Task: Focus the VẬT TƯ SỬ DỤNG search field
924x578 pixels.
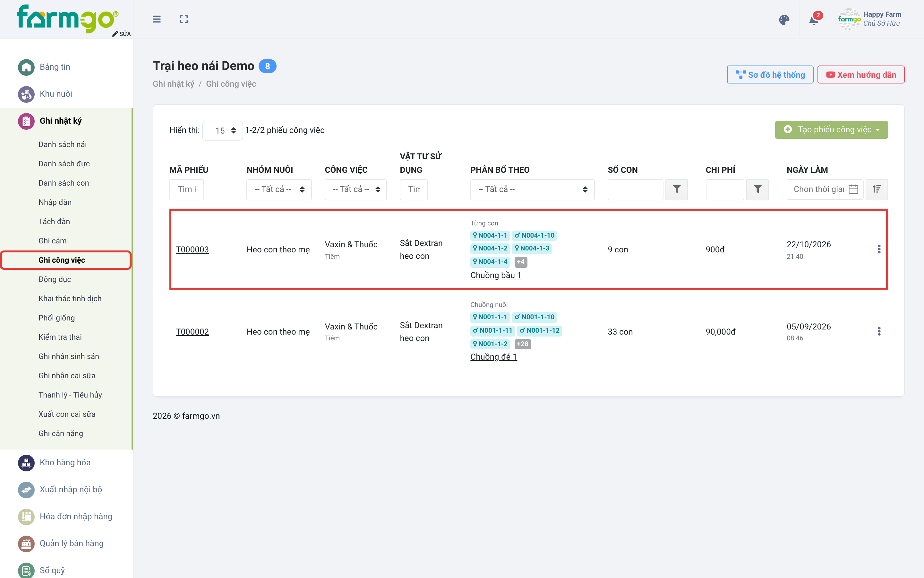Action: pos(414,189)
